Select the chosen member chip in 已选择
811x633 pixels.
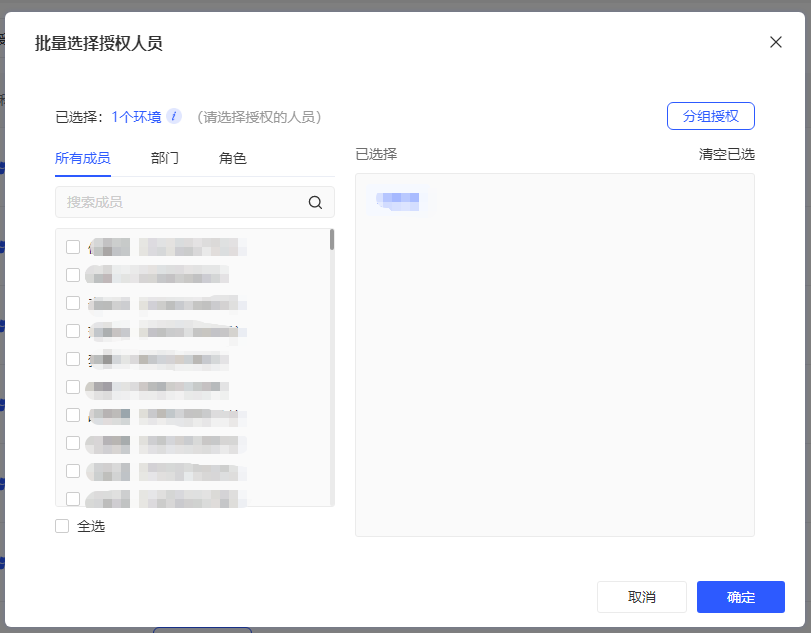pyautogui.click(x=398, y=200)
